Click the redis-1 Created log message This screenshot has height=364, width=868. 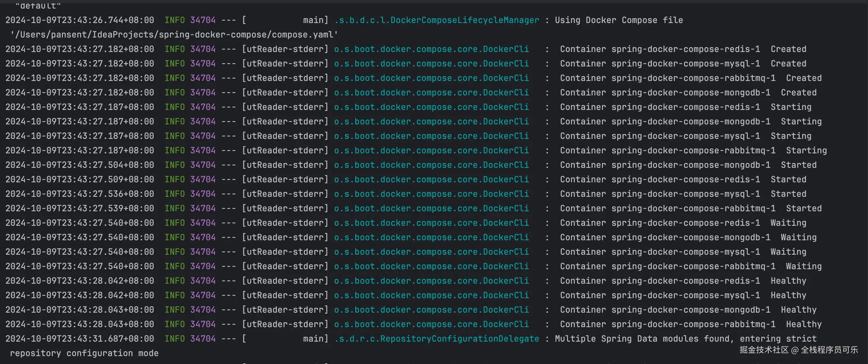coord(683,49)
